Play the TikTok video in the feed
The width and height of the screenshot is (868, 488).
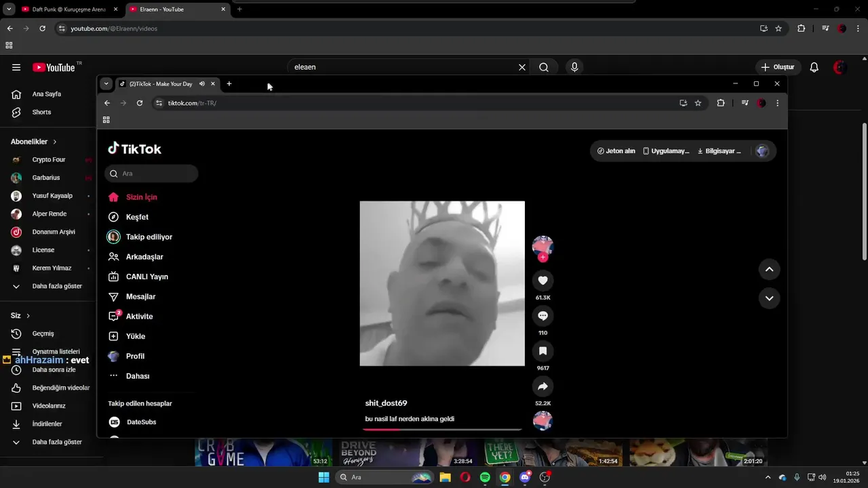(442, 283)
